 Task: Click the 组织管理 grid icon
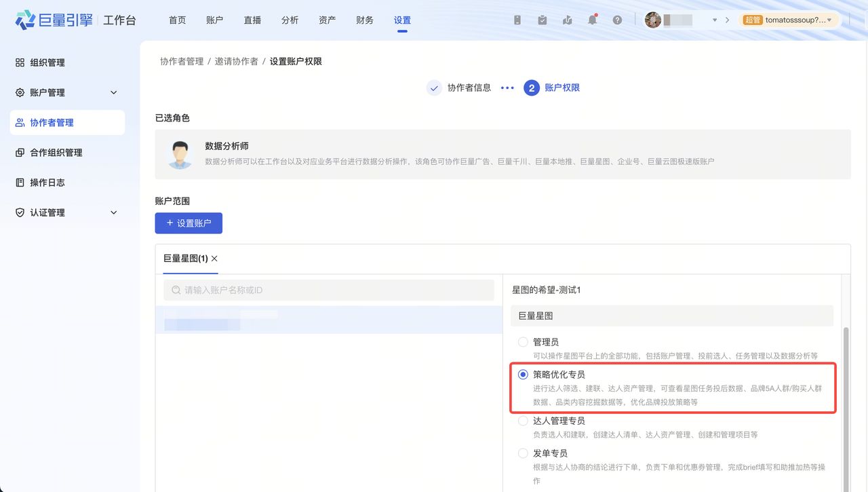[x=20, y=62]
